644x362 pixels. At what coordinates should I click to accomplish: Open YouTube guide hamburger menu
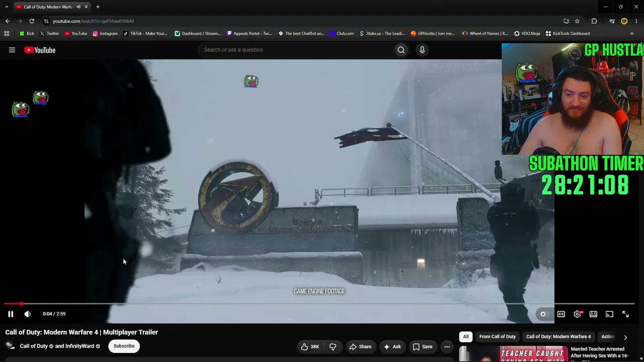12,50
